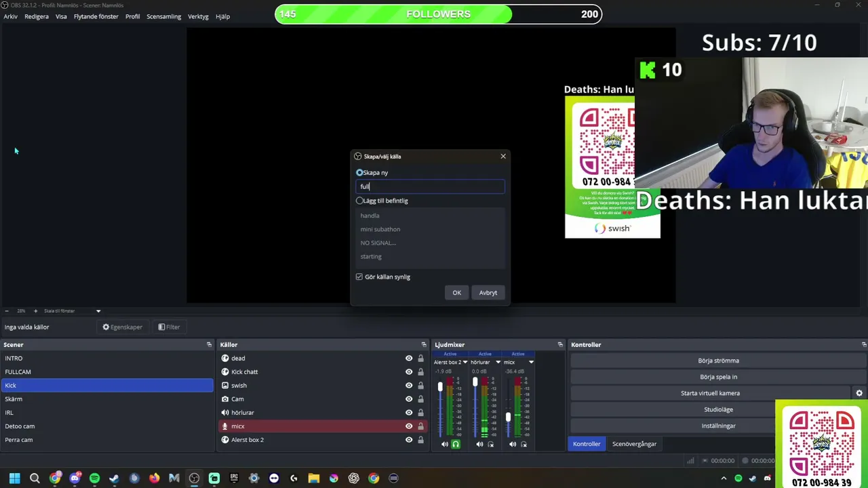Viewport: 868px width, 488px height.
Task: Close the Skapa/välj källa dialog
Action: pos(503,157)
